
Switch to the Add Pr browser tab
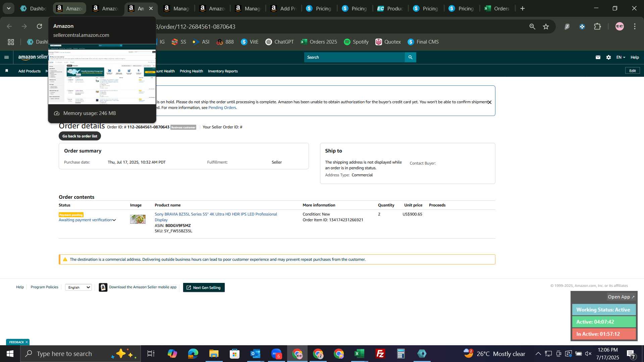click(283, 8)
